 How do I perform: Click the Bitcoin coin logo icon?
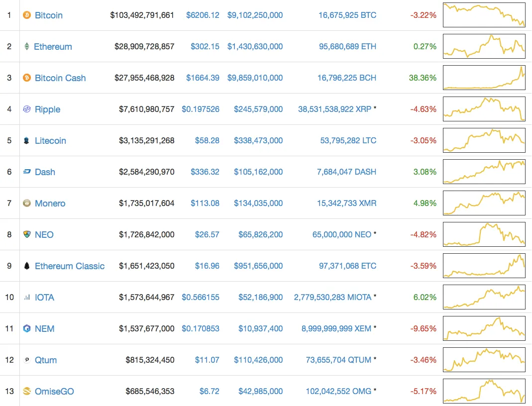27,15
